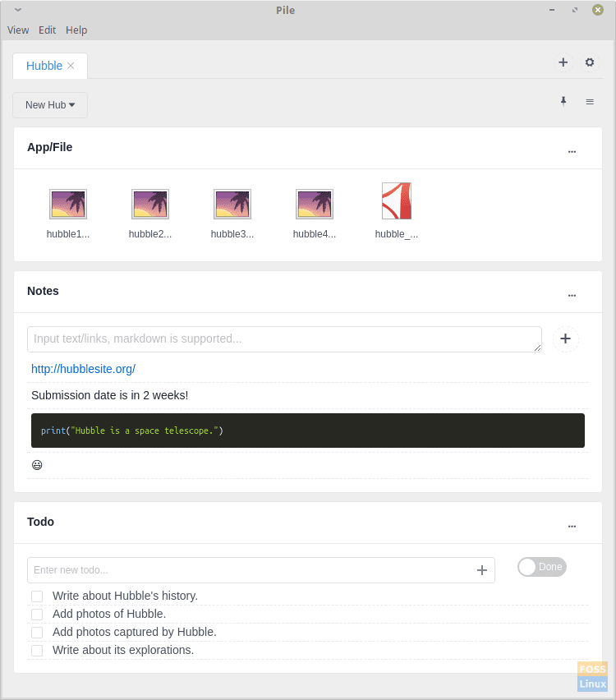Add new todo with plus icon
Image resolution: width=616 pixels, height=700 pixels.
click(x=481, y=570)
